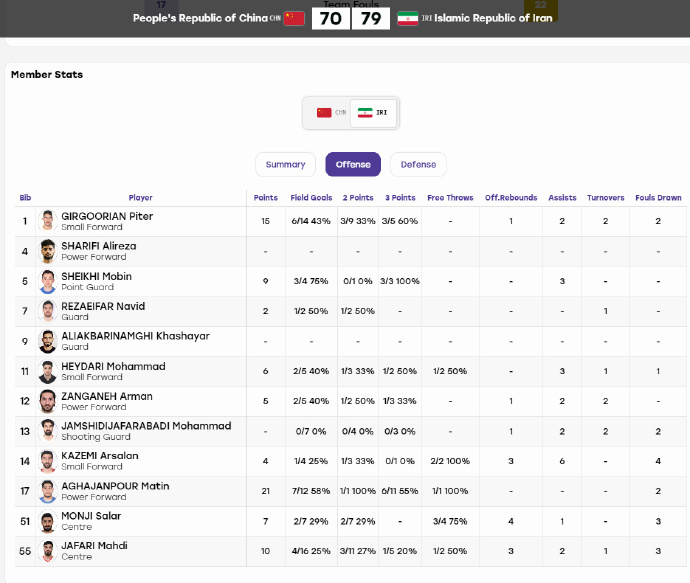Sort by Player column header

[x=140, y=198]
